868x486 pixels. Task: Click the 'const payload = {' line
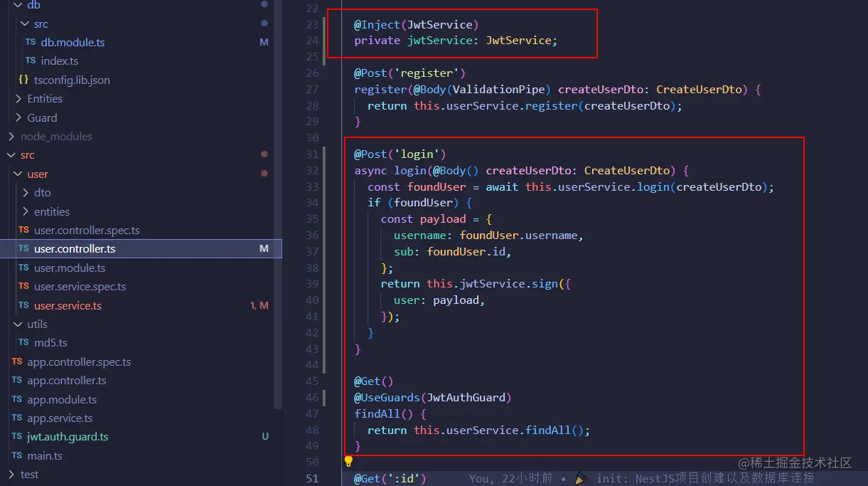[x=436, y=219]
